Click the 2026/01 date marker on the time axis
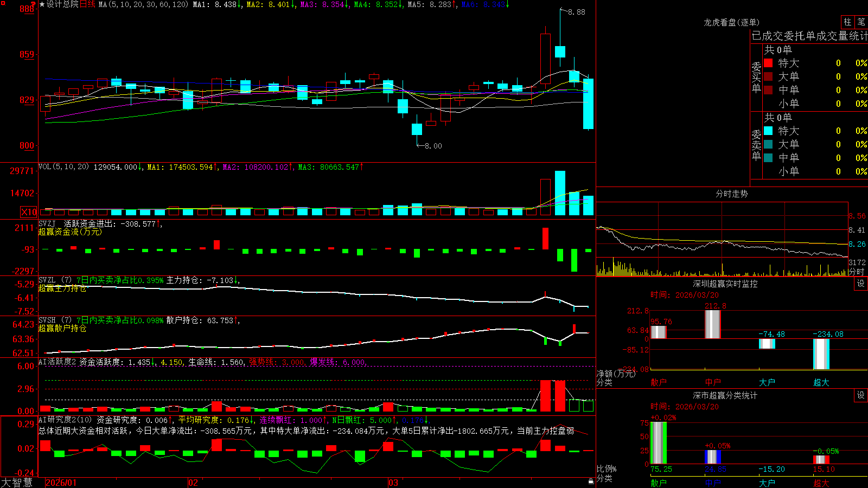 point(61,483)
